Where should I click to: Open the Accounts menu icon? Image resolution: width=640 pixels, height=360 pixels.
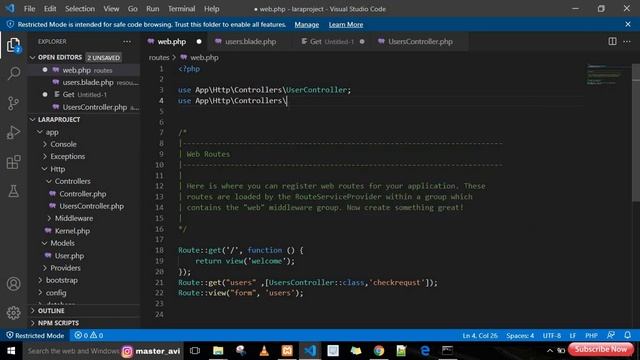[x=13, y=284]
